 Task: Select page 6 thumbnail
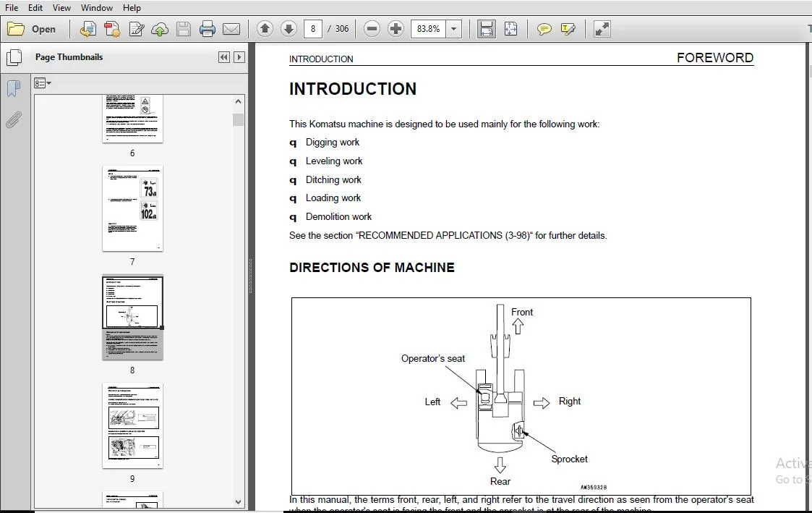point(132,119)
